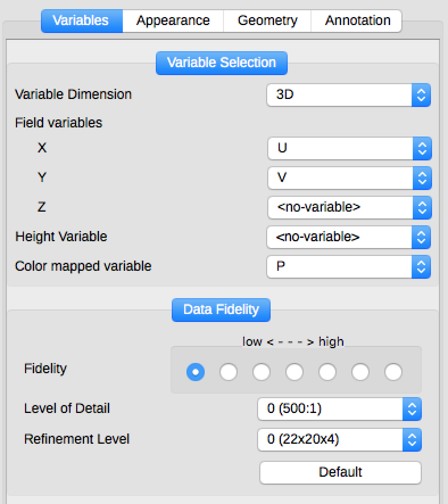448x504 pixels.
Task: Expand the X field variable dropdown
Action: [349, 148]
